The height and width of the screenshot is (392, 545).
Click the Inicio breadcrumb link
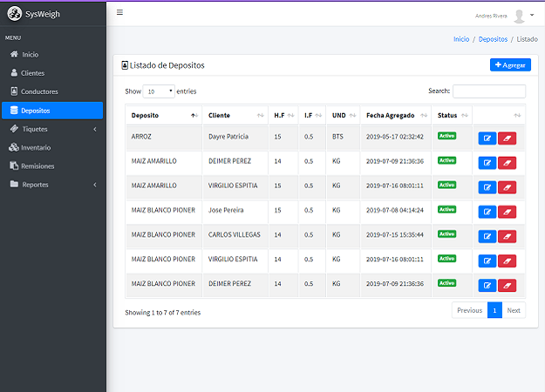click(x=460, y=39)
